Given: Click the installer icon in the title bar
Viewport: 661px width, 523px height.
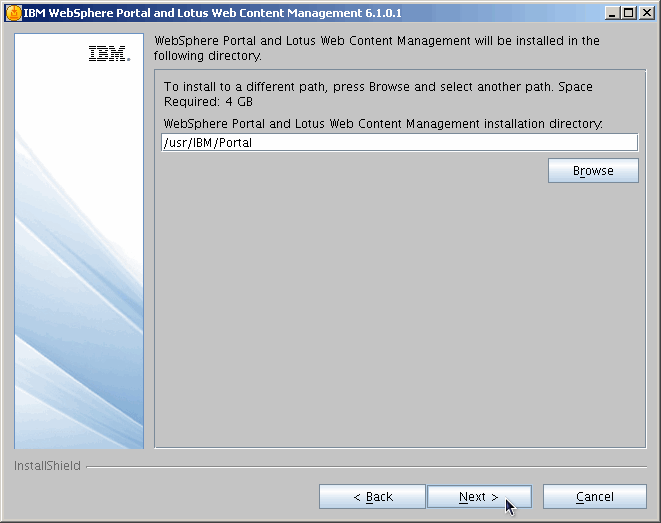Looking at the screenshot, I should (13, 13).
